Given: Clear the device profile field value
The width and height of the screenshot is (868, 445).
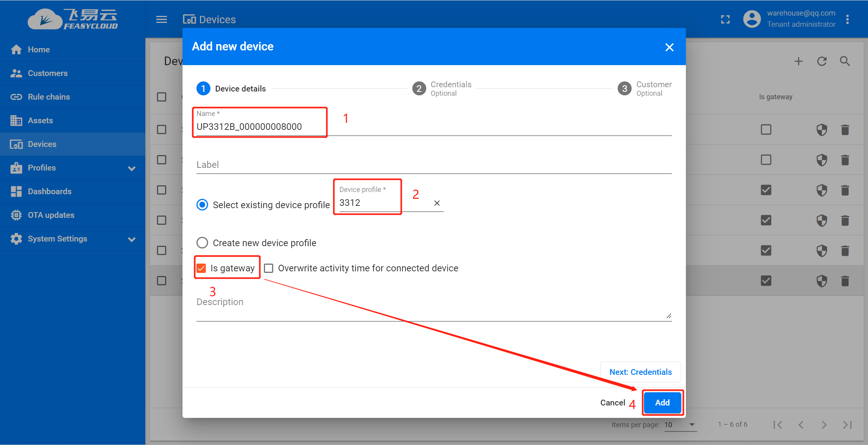Looking at the screenshot, I should pos(437,203).
